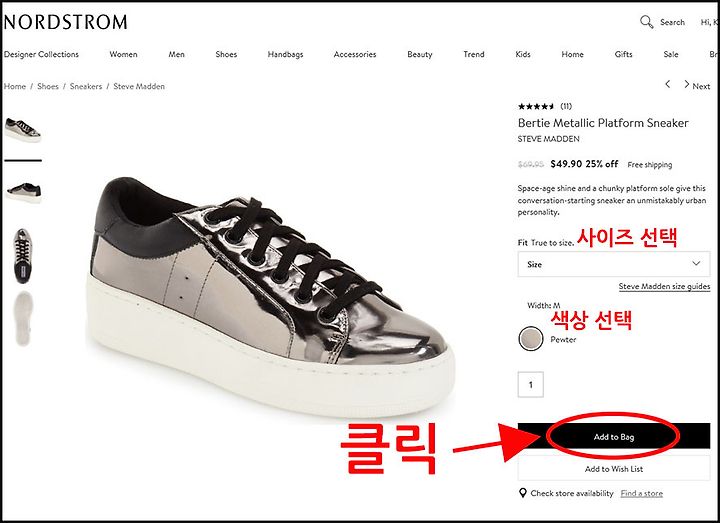Click the search magnifier icon
720x523 pixels.
[647, 22]
